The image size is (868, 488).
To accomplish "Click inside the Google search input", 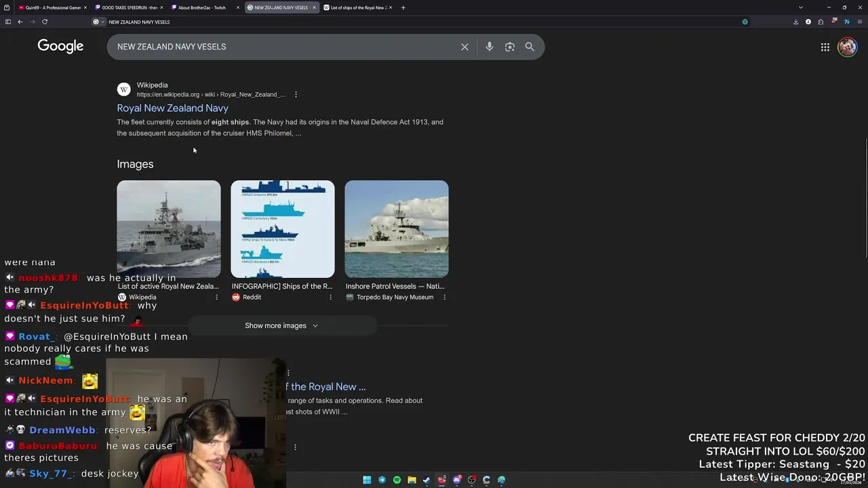I will click(x=285, y=47).
